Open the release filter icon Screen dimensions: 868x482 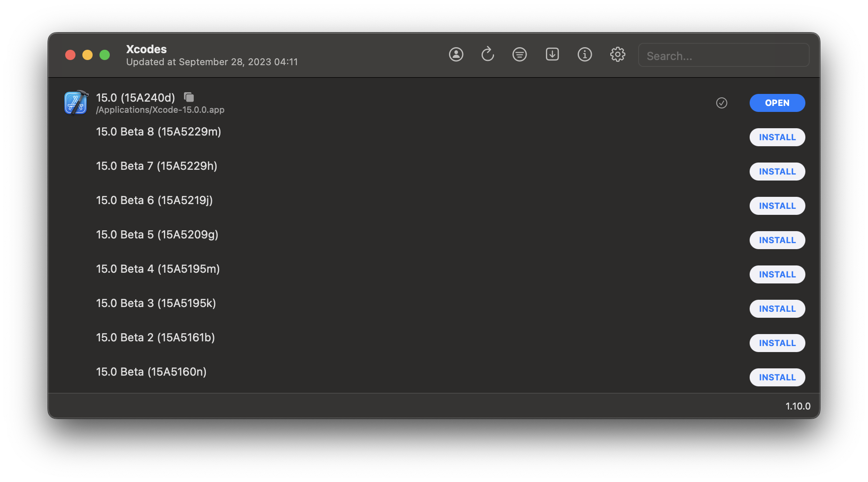coord(519,54)
